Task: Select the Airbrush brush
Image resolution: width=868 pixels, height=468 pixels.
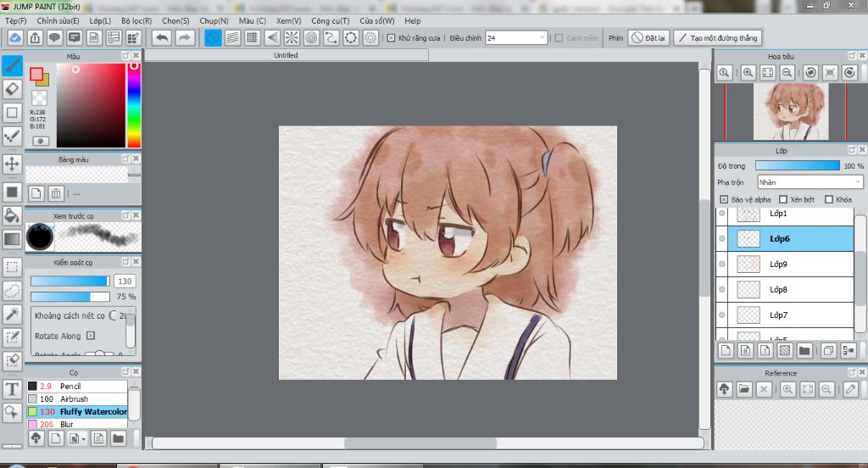Action: [77, 398]
